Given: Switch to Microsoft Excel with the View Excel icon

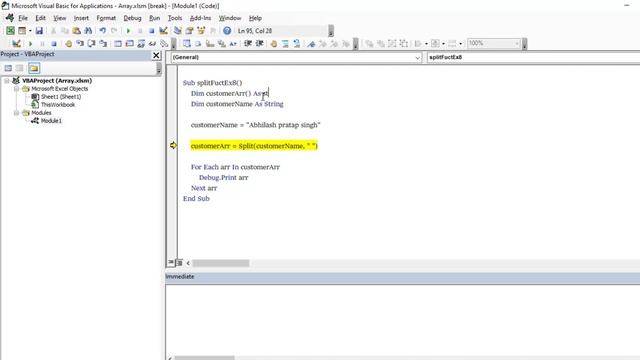Looking at the screenshot, I should pos(10,31).
